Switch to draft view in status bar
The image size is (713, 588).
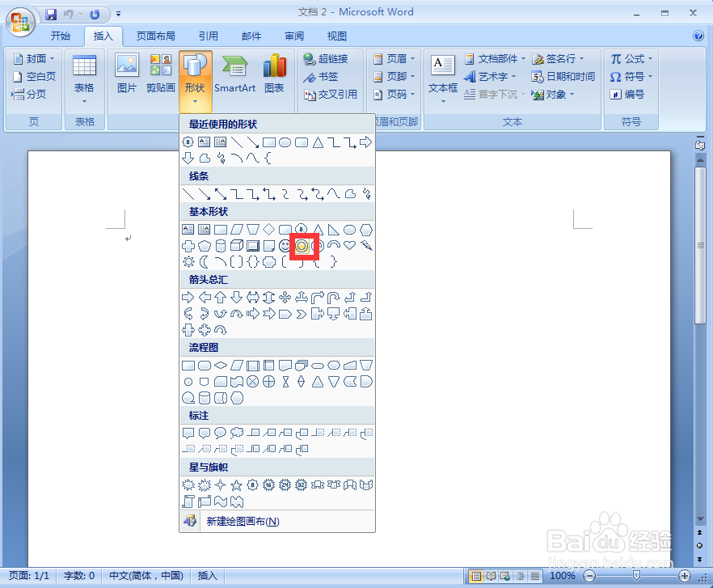click(x=535, y=576)
